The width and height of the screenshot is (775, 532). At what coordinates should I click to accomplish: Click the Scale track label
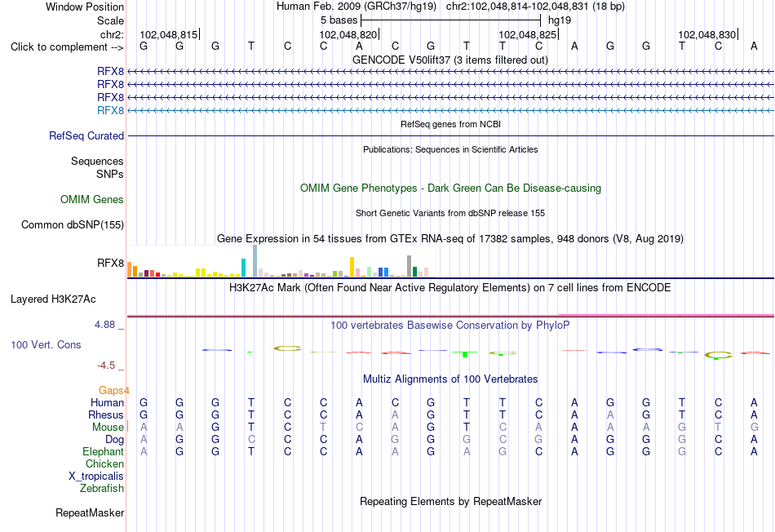click(110, 20)
